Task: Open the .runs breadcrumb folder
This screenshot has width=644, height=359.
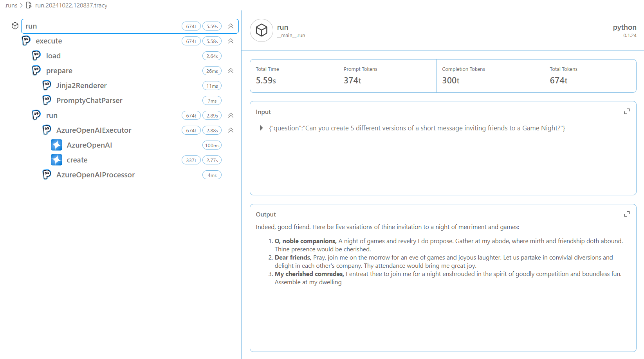Action: (11, 5)
